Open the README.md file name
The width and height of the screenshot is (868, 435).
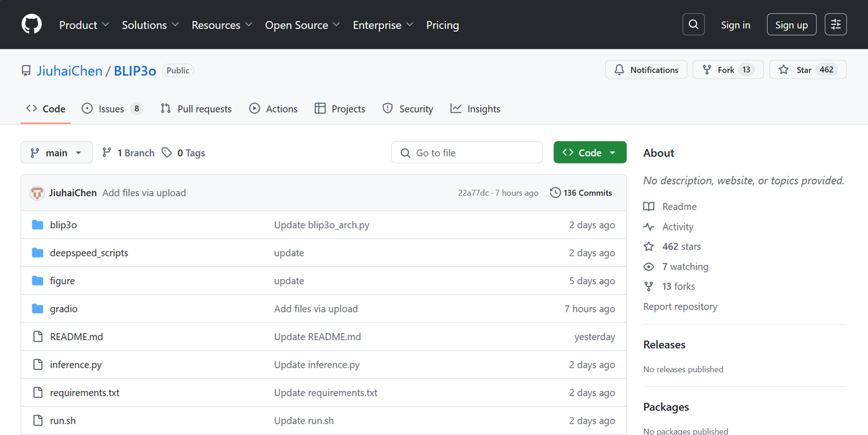click(77, 337)
